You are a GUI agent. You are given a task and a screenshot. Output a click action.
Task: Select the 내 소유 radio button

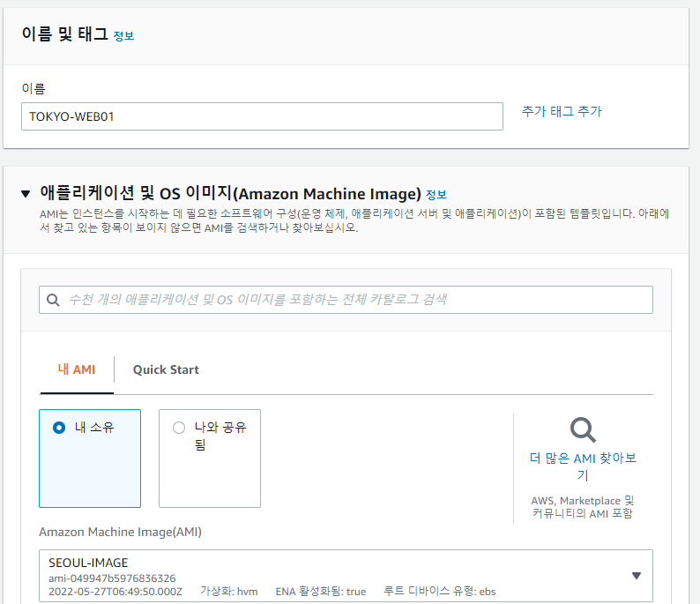[59, 428]
